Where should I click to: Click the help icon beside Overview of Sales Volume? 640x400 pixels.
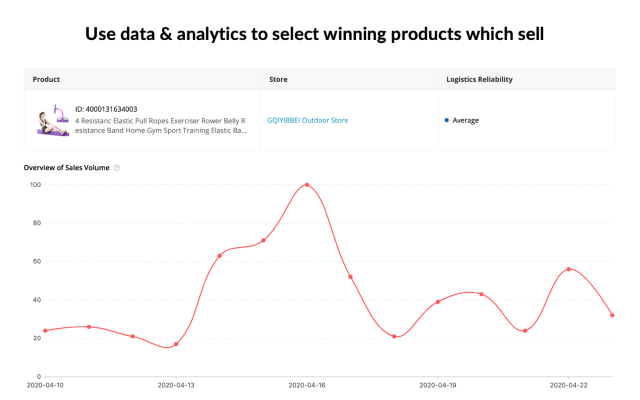pyautogui.click(x=117, y=167)
